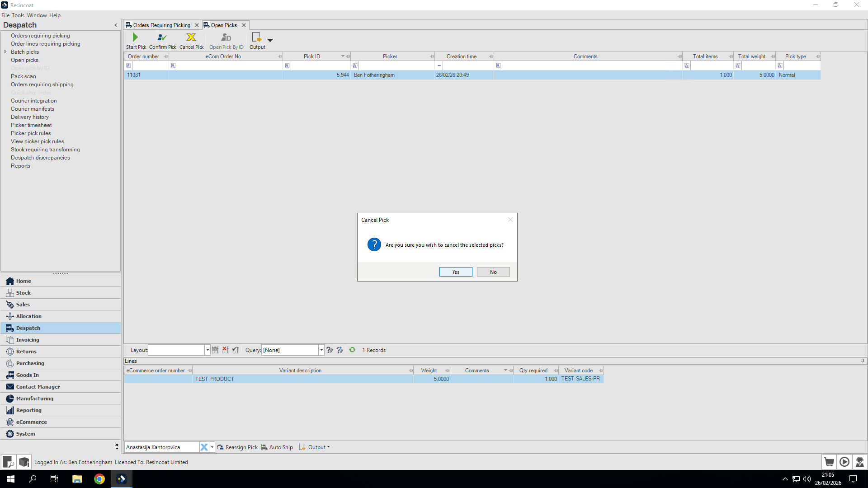This screenshot has width=868, height=488.
Task: Open the Tools menu
Action: (x=18, y=15)
